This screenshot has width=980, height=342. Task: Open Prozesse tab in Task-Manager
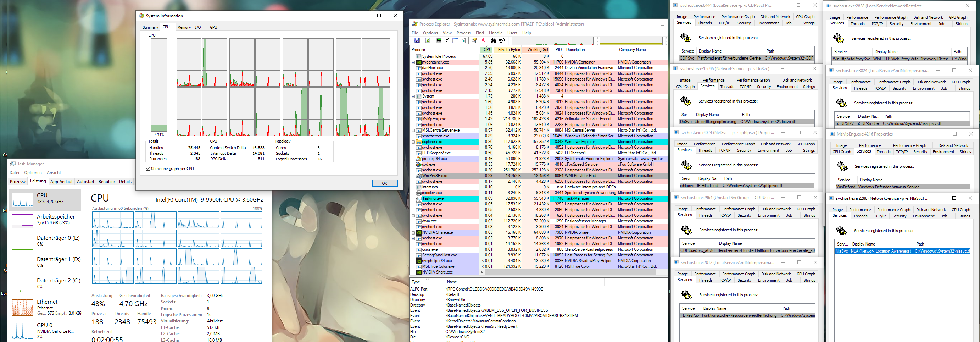pos(18,182)
